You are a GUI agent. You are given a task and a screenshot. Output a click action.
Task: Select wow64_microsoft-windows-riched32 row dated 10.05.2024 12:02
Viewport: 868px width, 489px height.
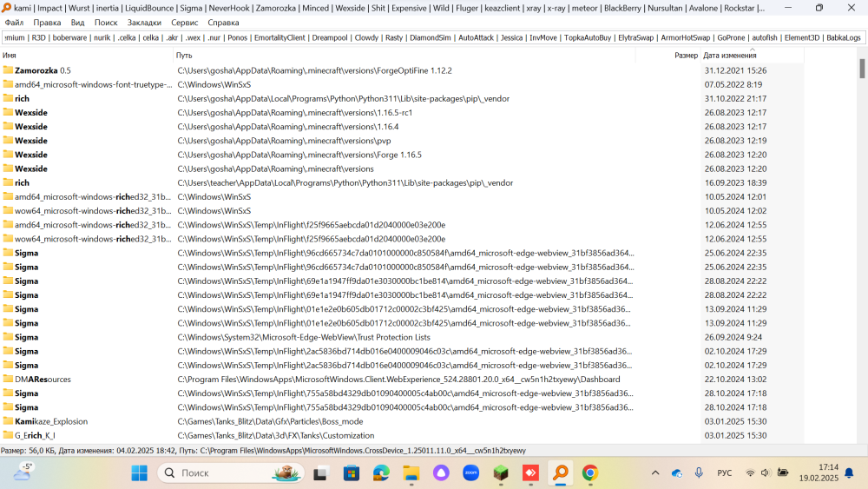(402, 211)
